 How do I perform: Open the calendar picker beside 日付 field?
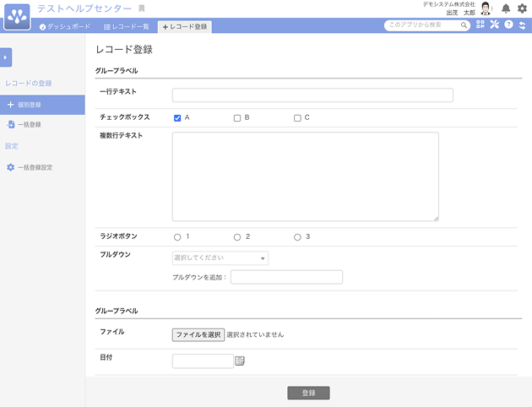coord(240,361)
